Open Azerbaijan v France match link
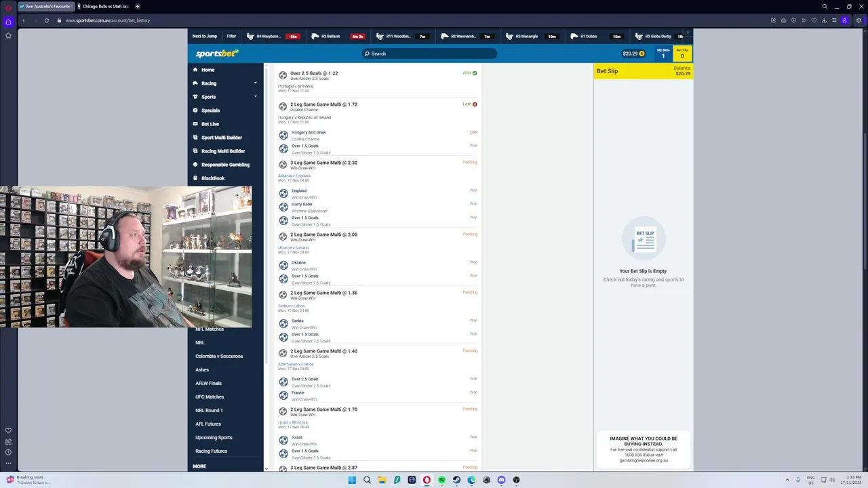 (296, 364)
